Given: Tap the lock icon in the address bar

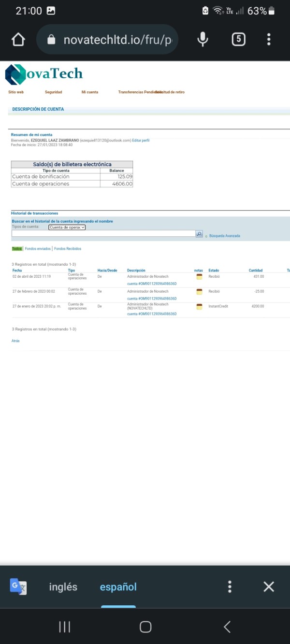Looking at the screenshot, I should pos(51,40).
